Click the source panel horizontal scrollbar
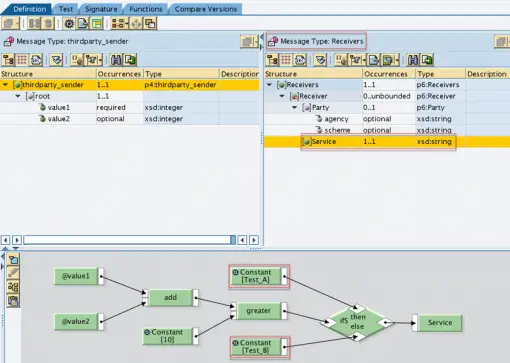510x363 pixels. click(x=130, y=240)
